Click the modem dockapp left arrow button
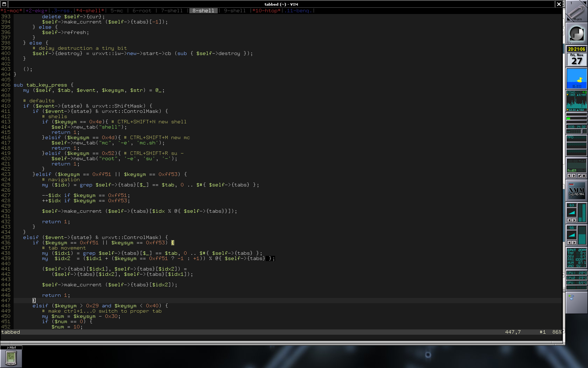The width and height of the screenshot is (588, 368). [569, 176]
